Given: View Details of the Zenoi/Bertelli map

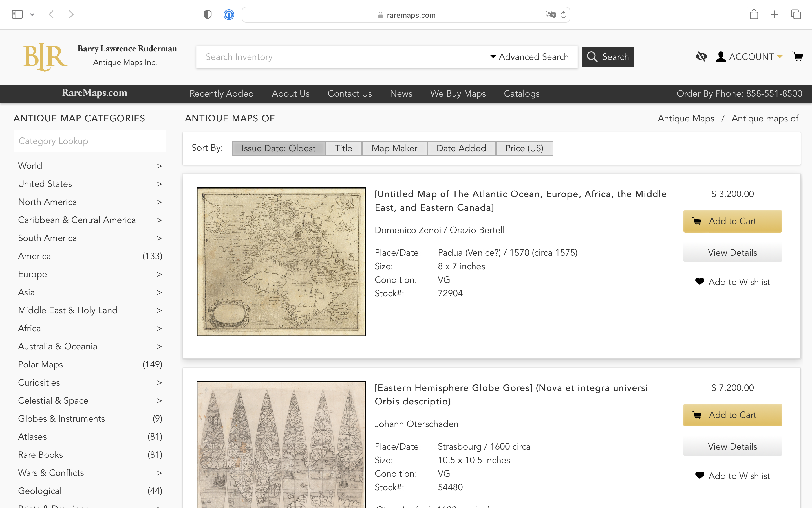Looking at the screenshot, I should pos(732,253).
